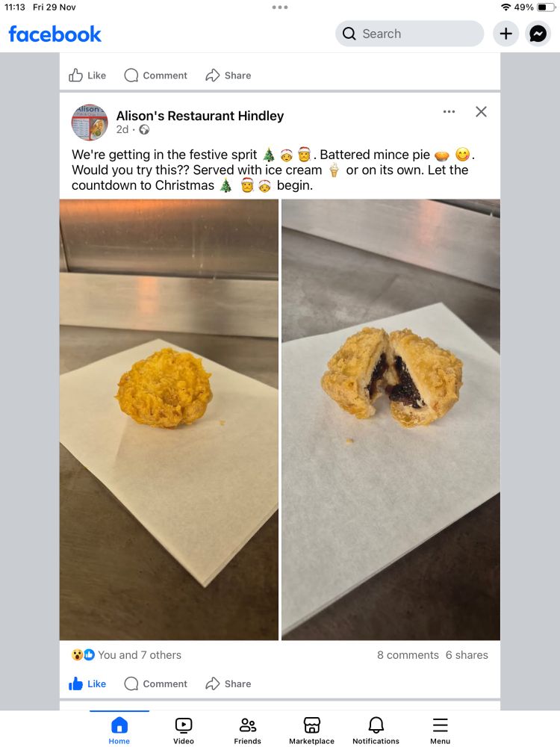Open Messenger from the top bar
Viewport: 560px width, 747px height.
(538, 34)
